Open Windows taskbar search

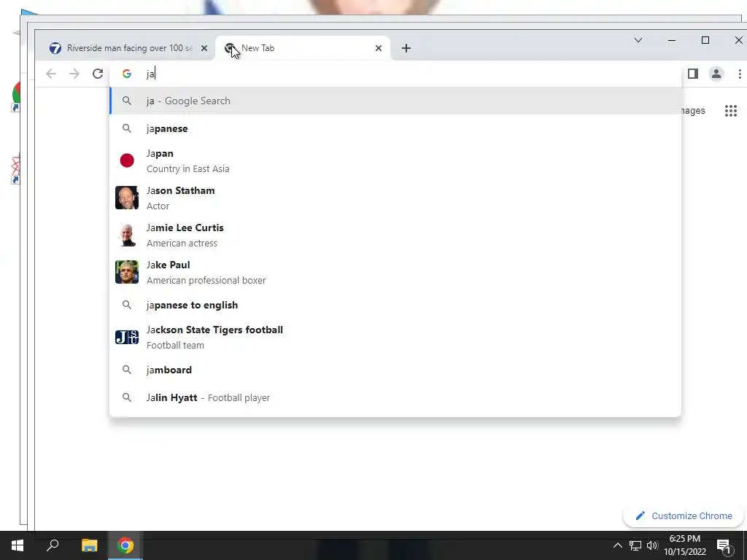(x=53, y=545)
